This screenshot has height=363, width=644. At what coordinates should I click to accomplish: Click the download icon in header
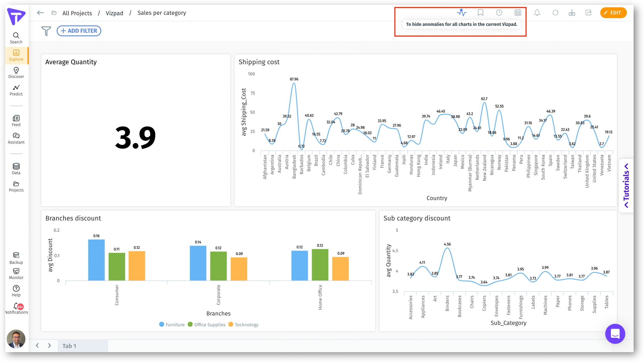[572, 13]
